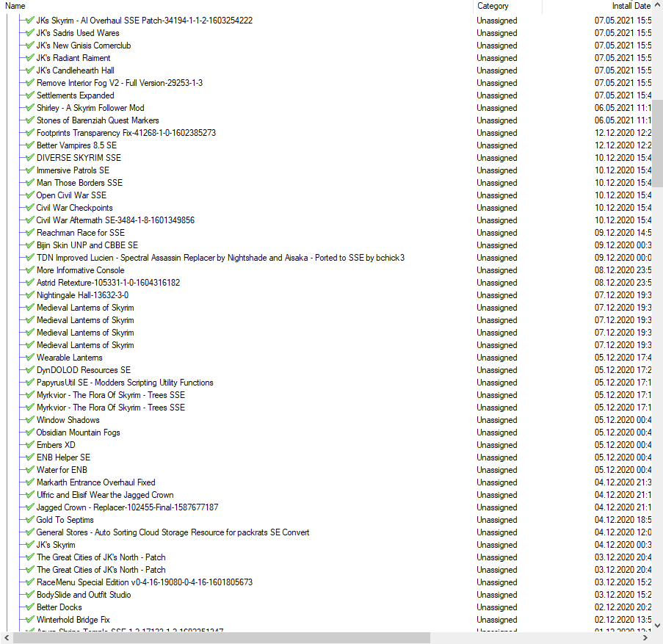Sort the list by the Name column
The width and height of the screenshot is (663, 644).
tap(15, 6)
